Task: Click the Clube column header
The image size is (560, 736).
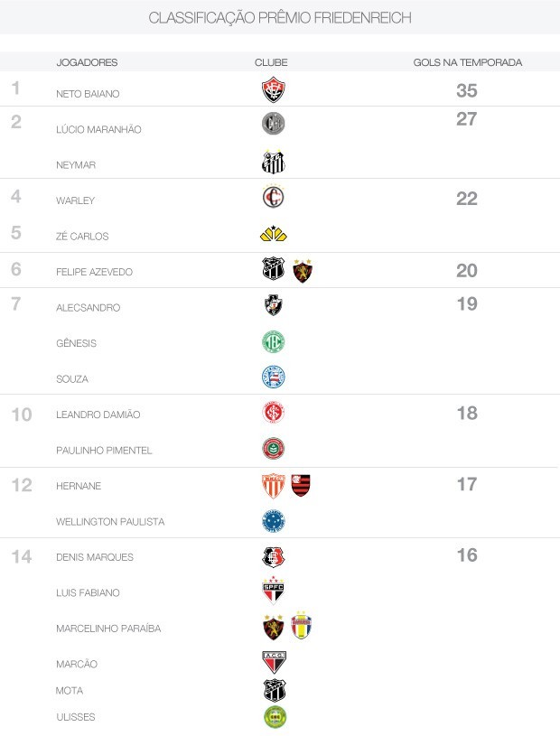Action: pos(271,62)
